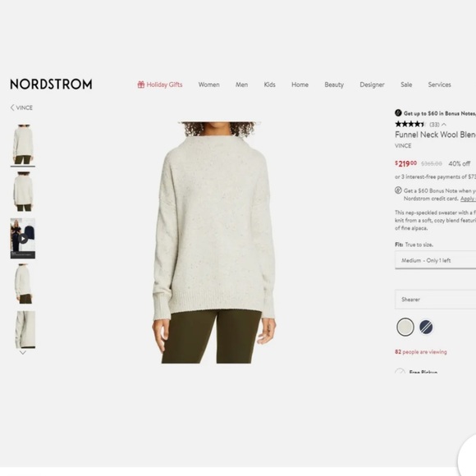This screenshot has width=476, height=476.
Task: Select the Free Pickup radio option
Action: [x=400, y=371]
